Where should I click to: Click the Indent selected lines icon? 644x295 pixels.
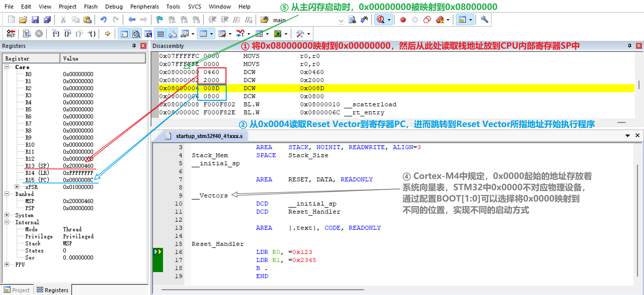click(212, 20)
